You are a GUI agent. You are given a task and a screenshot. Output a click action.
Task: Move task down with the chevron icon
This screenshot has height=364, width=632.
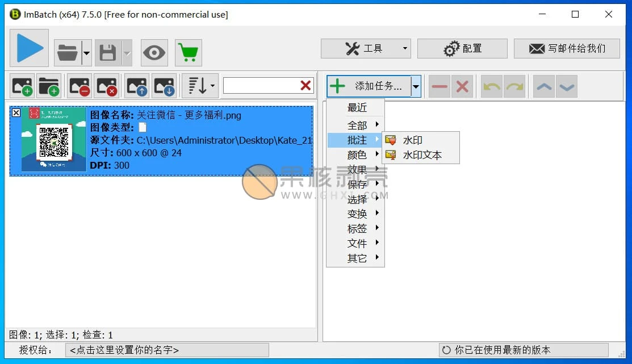click(x=567, y=86)
